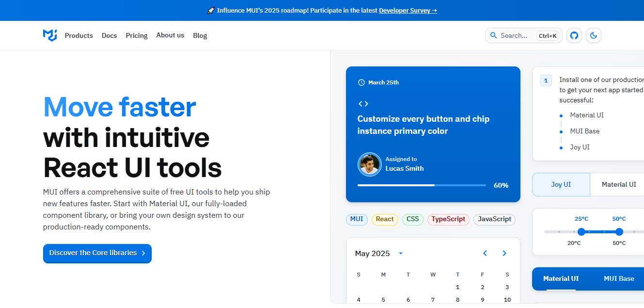
Task: Select the Material UI toggle button
Action: click(618, 184)
